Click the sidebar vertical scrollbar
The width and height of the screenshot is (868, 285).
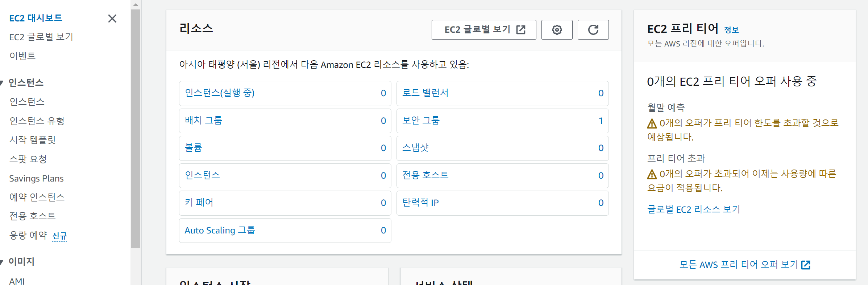[x=136, y=129]
